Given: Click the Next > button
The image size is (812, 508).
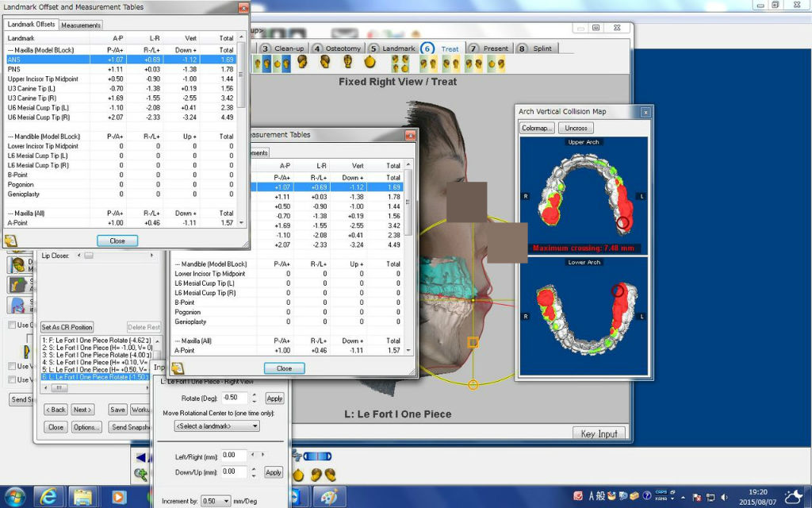Looking at the screenshot, I should [x=82, y=410].
